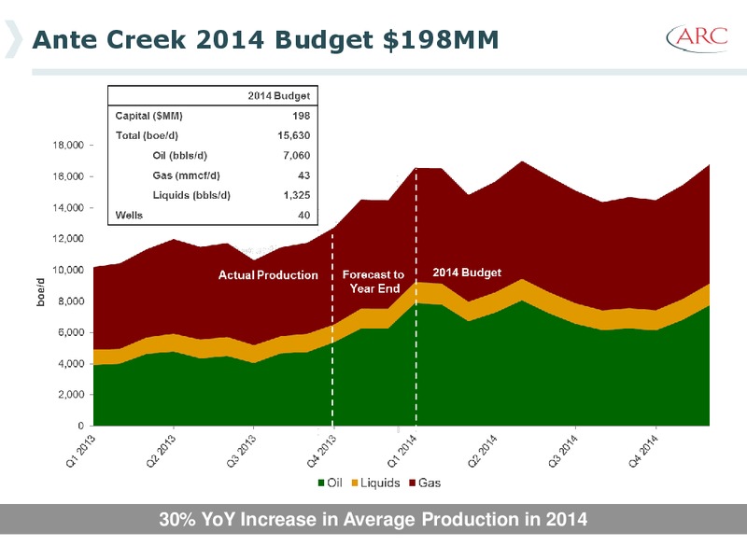This screenshot has width=747, height=560.
Task: Click the '8,000' y-axis label
Action: pos(71,301)
